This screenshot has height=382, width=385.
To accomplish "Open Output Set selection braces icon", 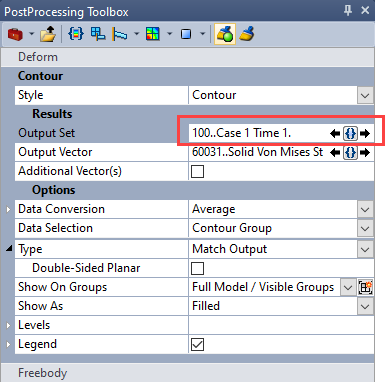I will pyautogui.click(x=350, y=134).
